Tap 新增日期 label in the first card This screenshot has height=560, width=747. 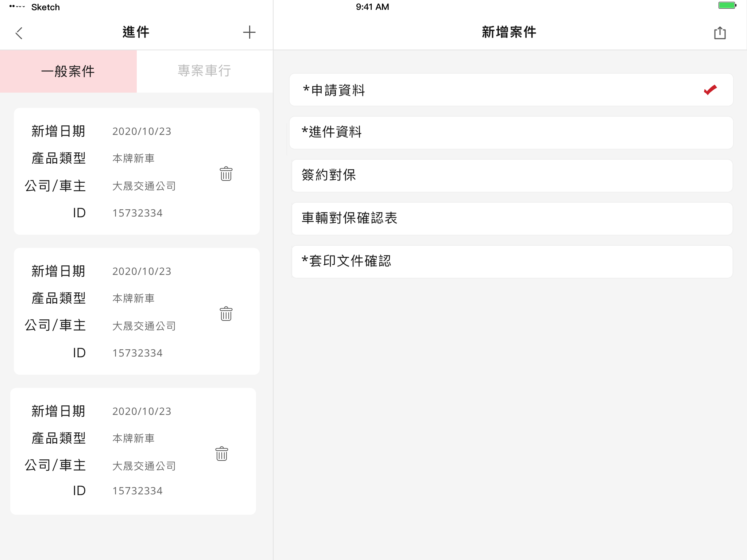tap(58, 131)
